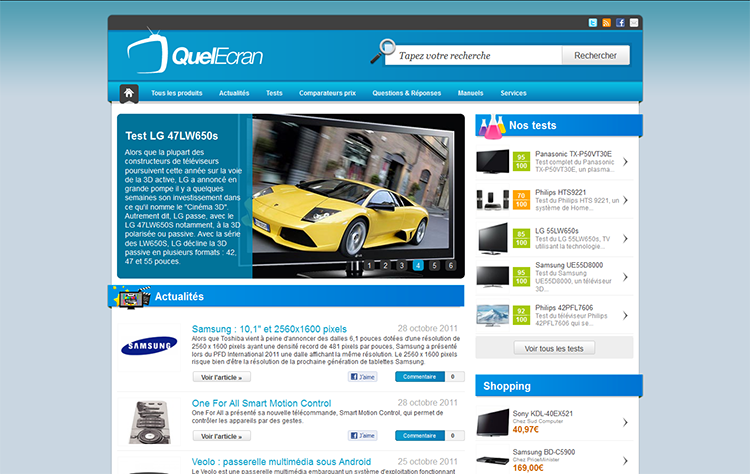Open the Twitter icon in top bar

[593, 22]
